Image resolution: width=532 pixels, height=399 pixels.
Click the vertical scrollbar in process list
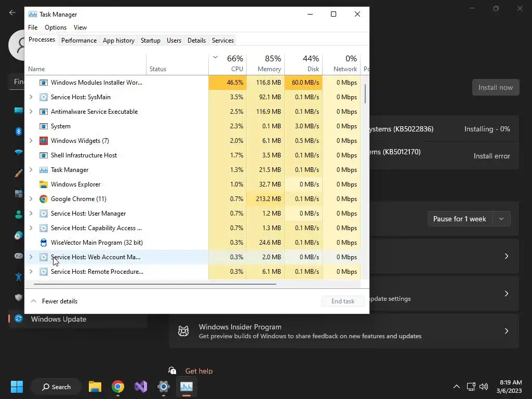click(x=365, y=94)
